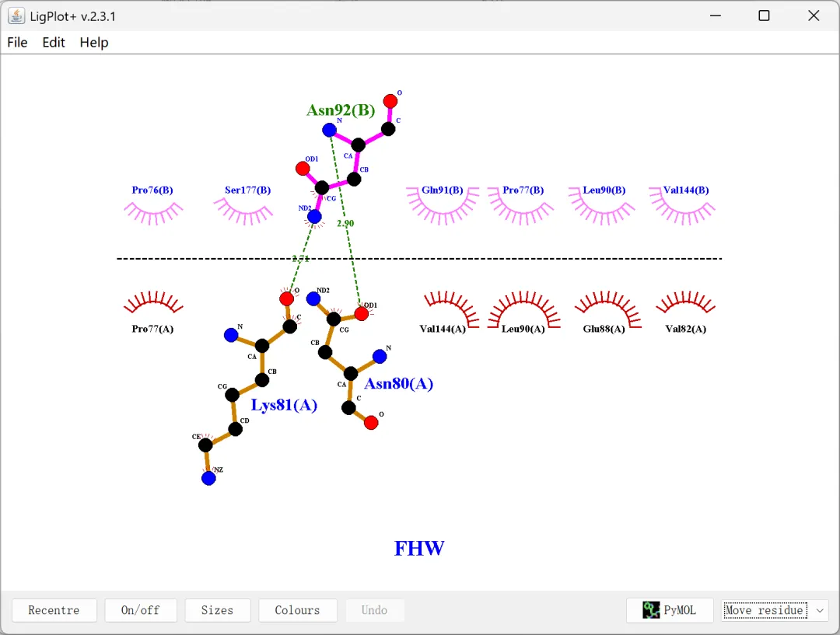This screenshot has height=635, width=840.
Task: Click the Gln91(B) hydrophobic contact arc
Action: click(x=443, y=206)
